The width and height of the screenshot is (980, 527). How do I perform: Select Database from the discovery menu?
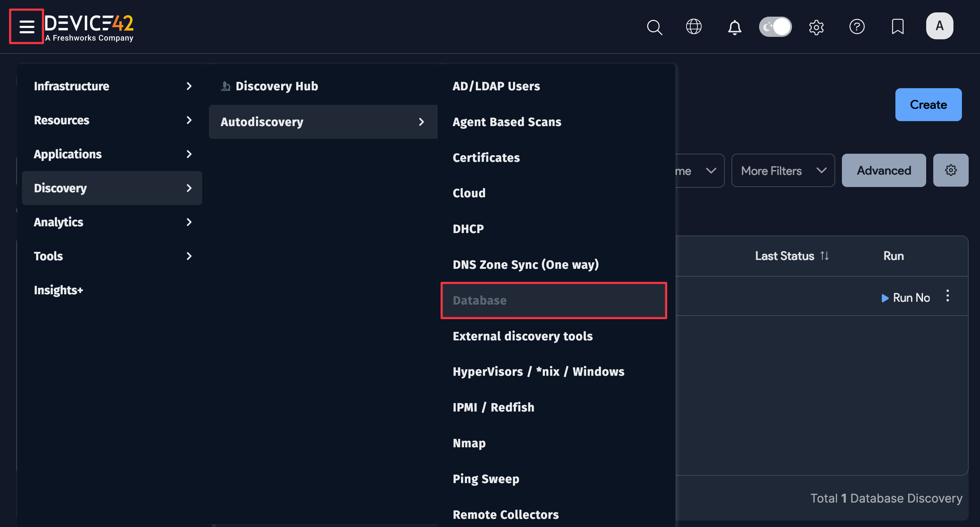pos(479,300)
